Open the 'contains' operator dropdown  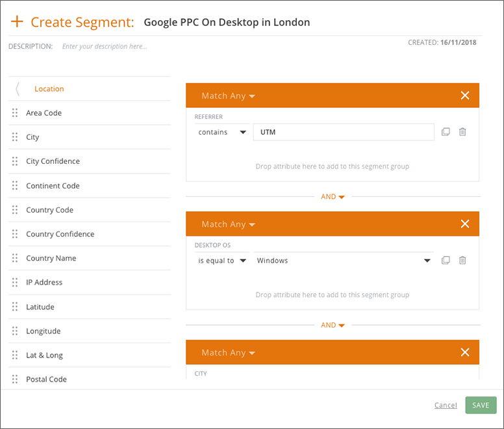(x=222, y=133)
